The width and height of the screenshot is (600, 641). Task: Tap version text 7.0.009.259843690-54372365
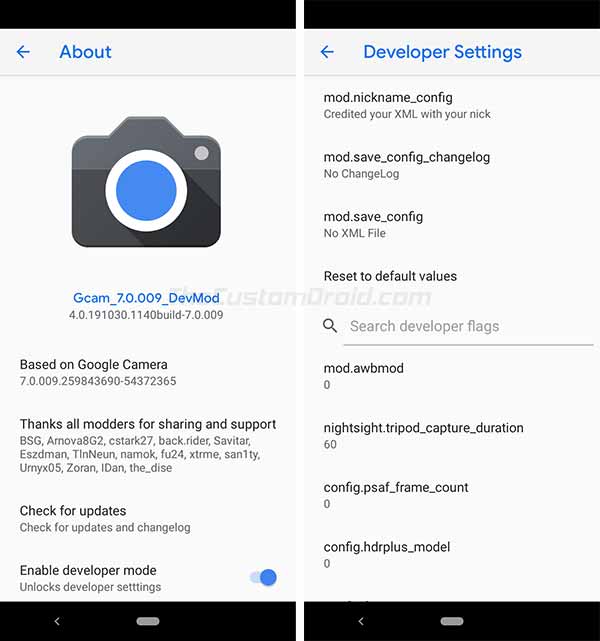pyautogui.click(x=98, y=381)
